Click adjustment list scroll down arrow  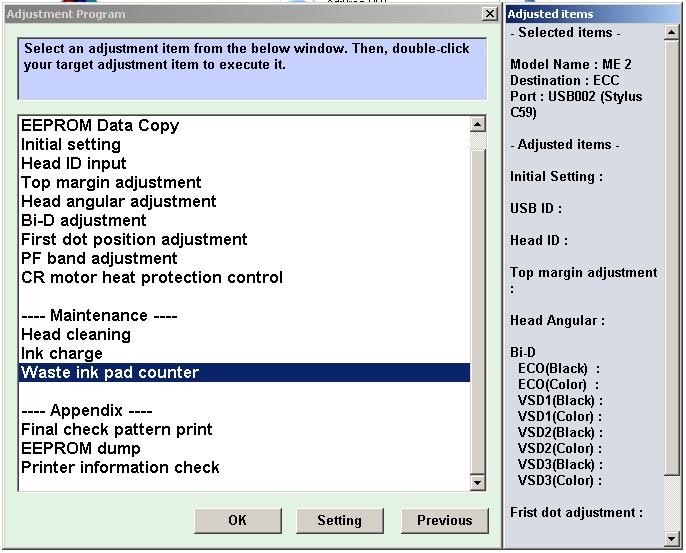[x=478, y=483]
